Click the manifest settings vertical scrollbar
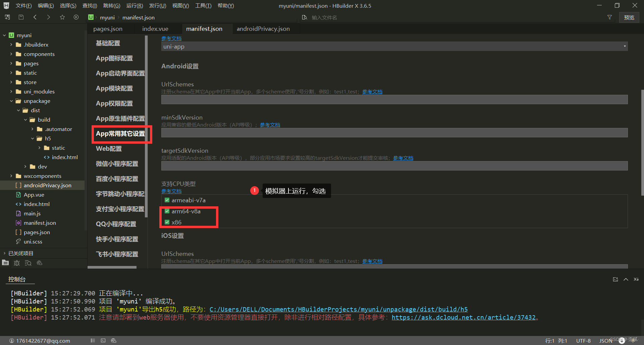The image size is (644, 345). (x=642, y=142)
